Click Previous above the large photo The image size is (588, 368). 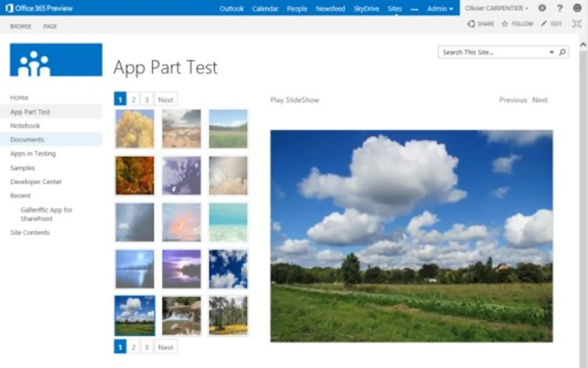[513, 100]
